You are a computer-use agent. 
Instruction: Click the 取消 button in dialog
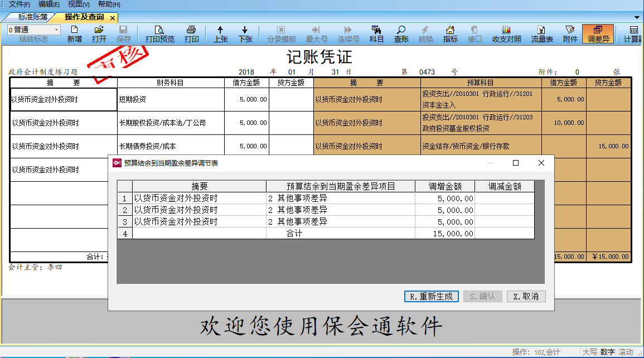(526, 297)
